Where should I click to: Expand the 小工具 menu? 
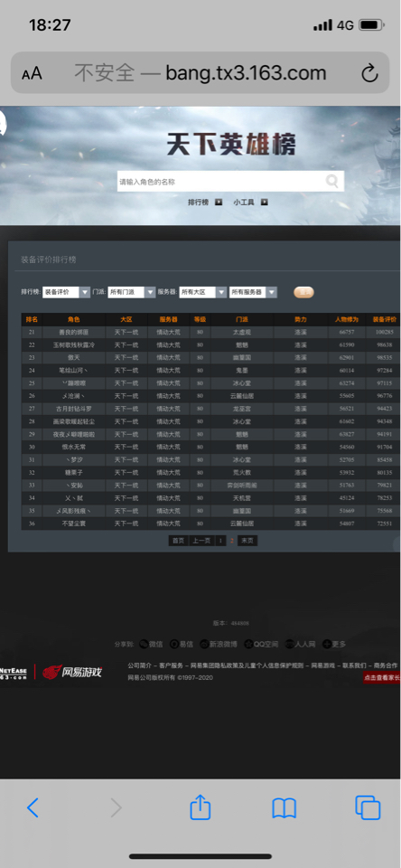click(x=250, y=202)
